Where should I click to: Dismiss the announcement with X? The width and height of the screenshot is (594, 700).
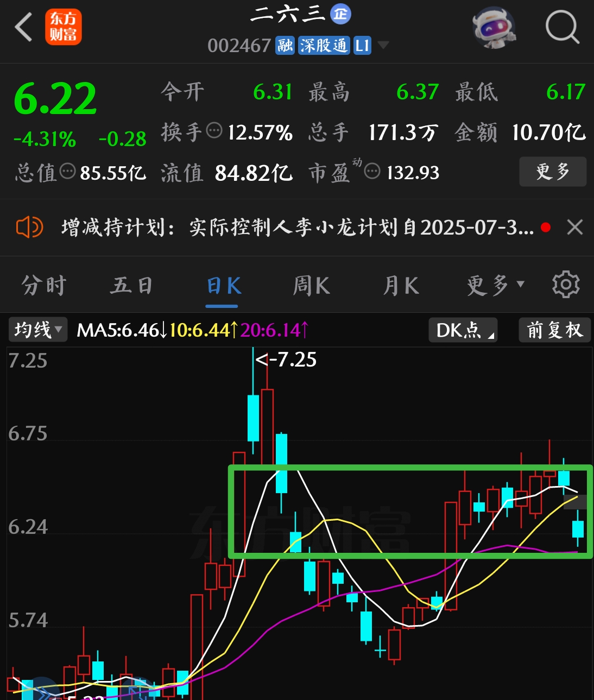575,227
